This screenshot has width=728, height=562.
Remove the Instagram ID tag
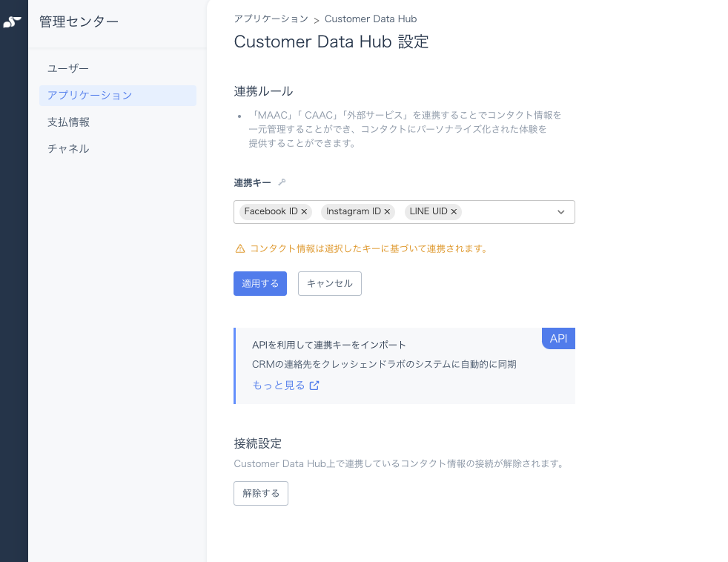(387, 212)
